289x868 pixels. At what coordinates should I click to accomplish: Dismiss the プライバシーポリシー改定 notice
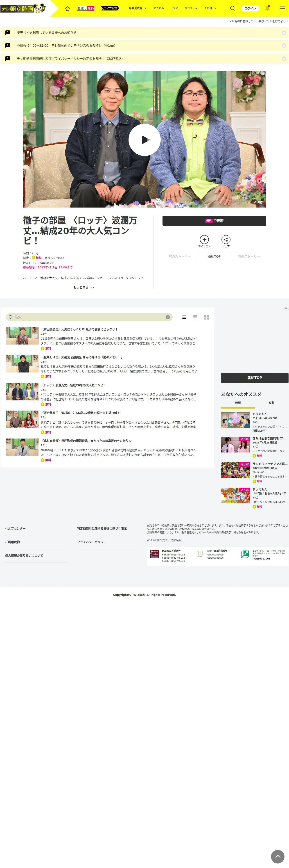[284, 58]
